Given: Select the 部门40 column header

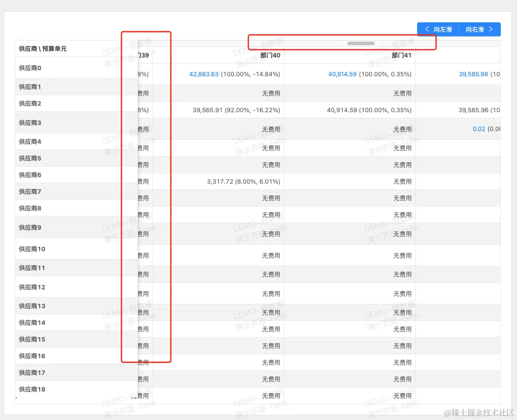Looking at the screenshot, I should point(270,55).
